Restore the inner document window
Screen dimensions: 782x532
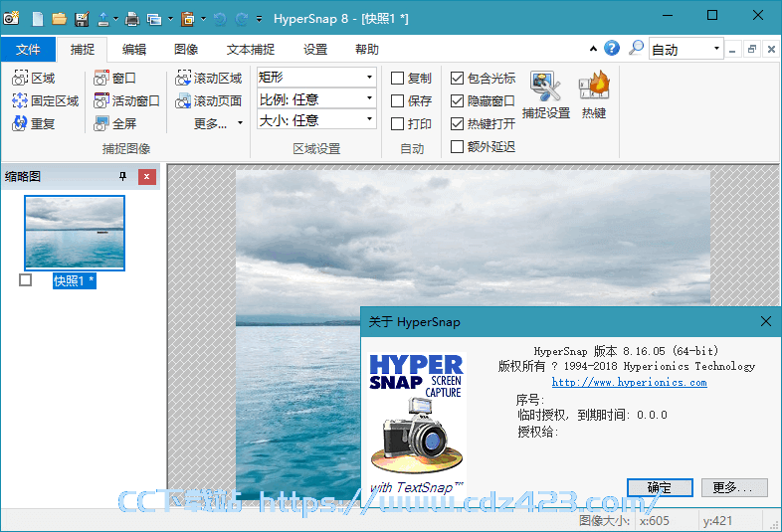click(751, 49)
